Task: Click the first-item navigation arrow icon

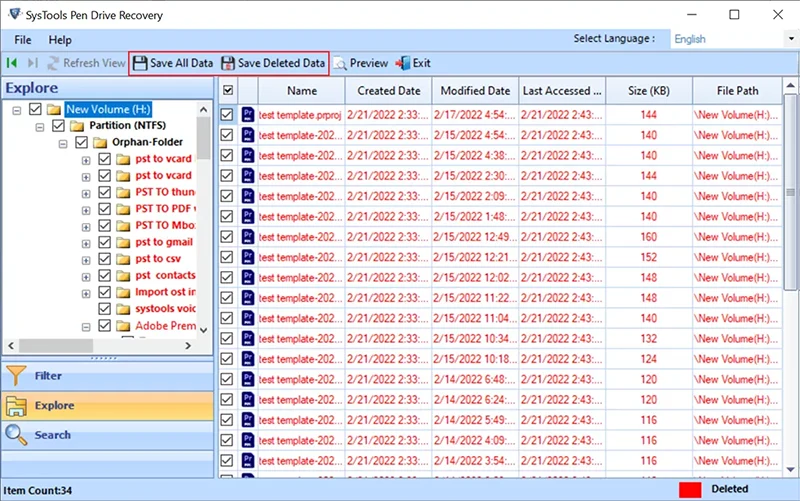Action: [x=12, y=63]
